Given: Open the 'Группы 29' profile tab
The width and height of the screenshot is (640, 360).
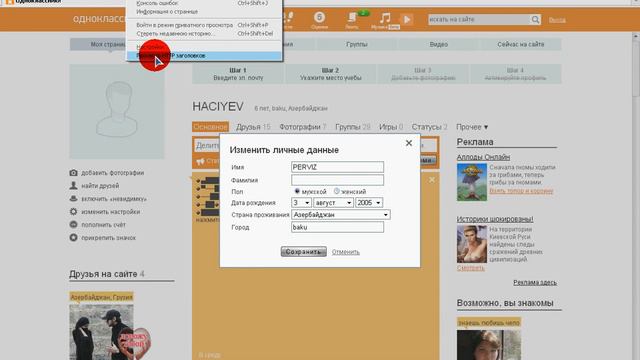Looking at the screenshot, I should [353, 127].
